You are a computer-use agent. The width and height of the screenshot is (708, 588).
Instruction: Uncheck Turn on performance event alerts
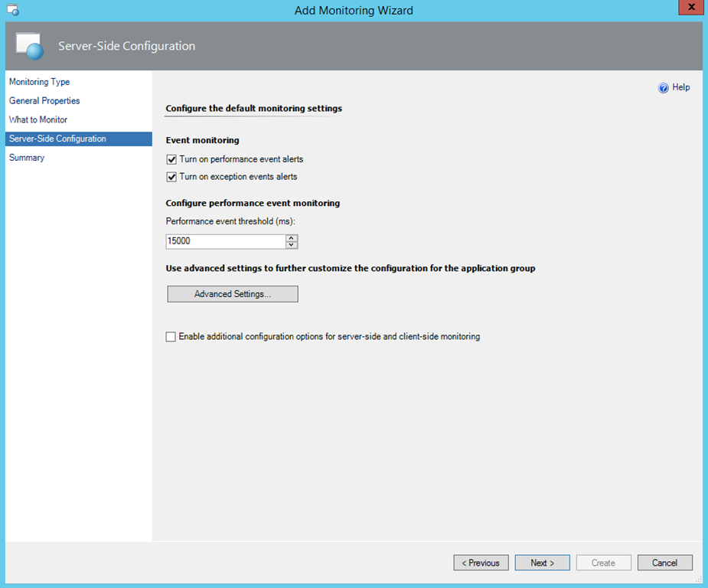coord(171,159)
